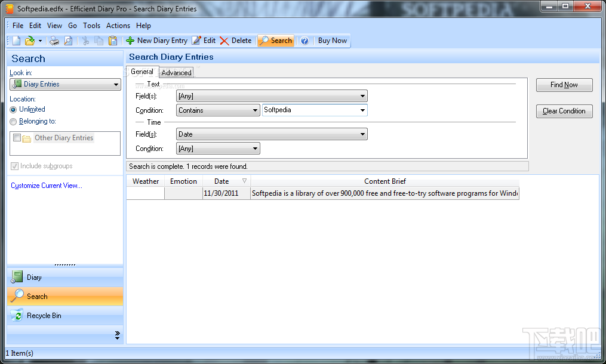
Task: Switch to the Advanced tab
Action: 176,72
